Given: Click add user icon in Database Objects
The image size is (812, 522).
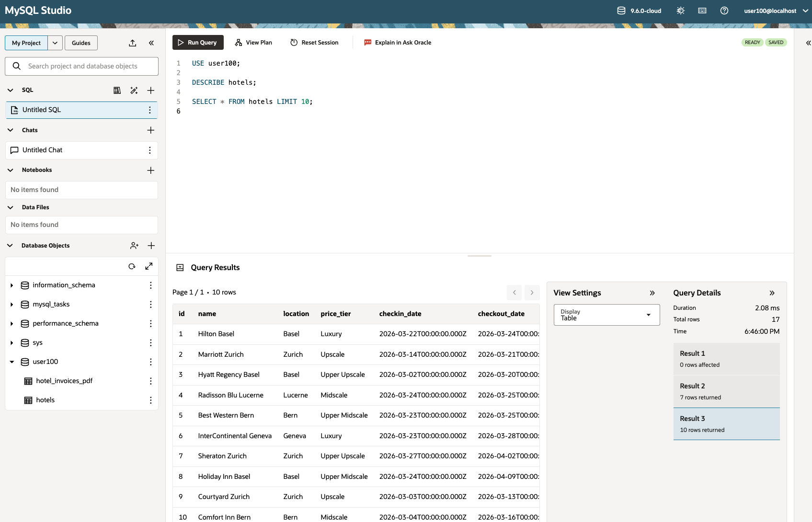Looking at the screenshot, I should [134, 246].
